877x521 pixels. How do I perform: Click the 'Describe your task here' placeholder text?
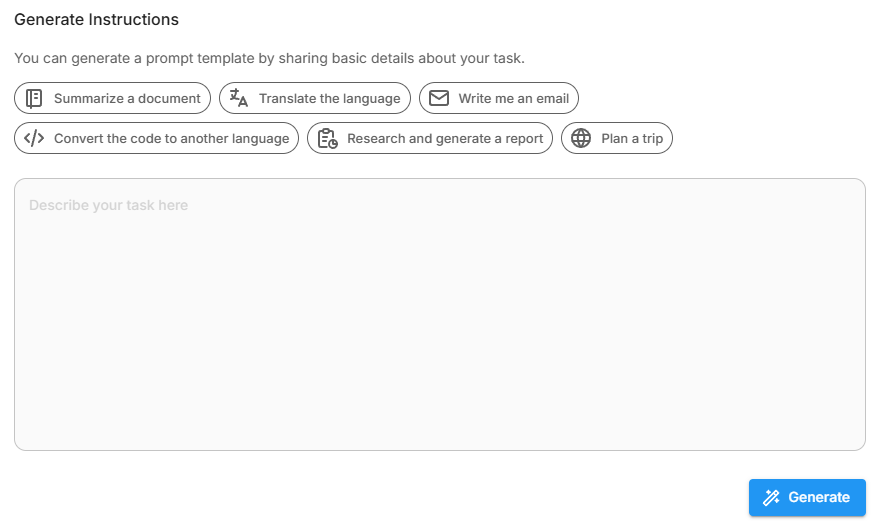point(108,205)
